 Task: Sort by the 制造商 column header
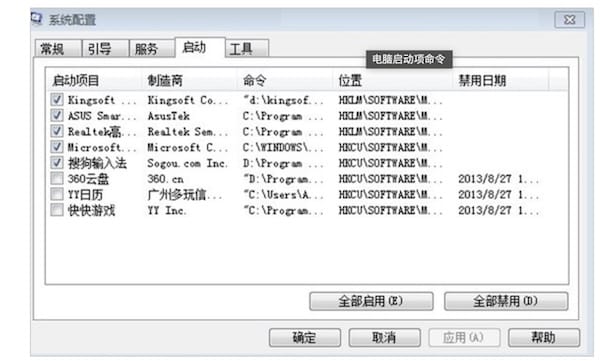[189, 80]
